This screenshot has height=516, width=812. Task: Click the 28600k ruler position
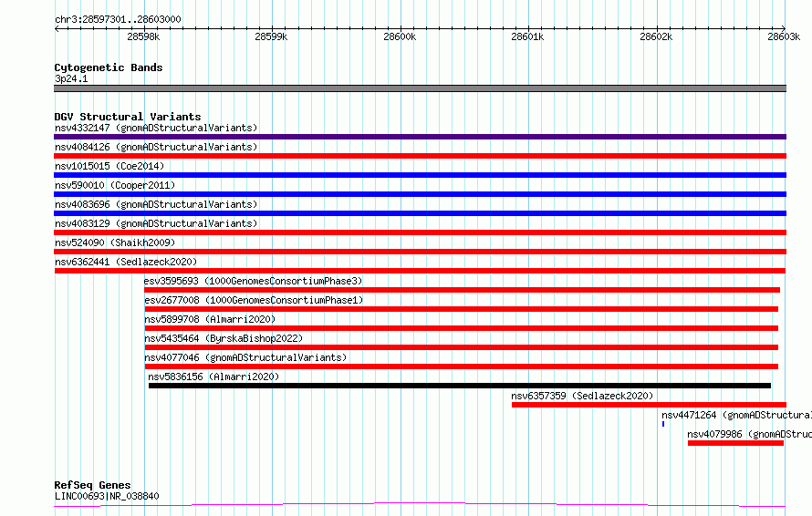click(400, 36)
